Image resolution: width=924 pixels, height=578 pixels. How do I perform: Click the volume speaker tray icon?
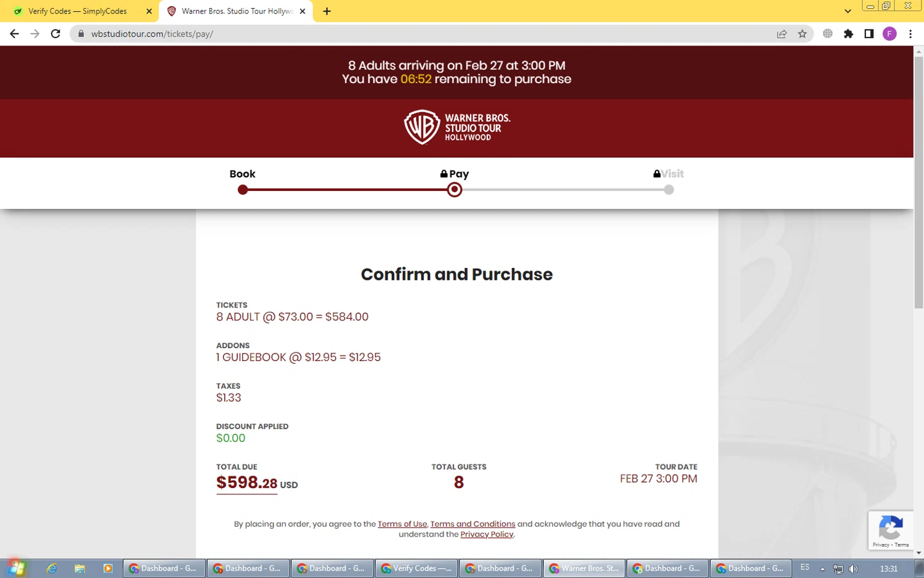click(853, 569)
